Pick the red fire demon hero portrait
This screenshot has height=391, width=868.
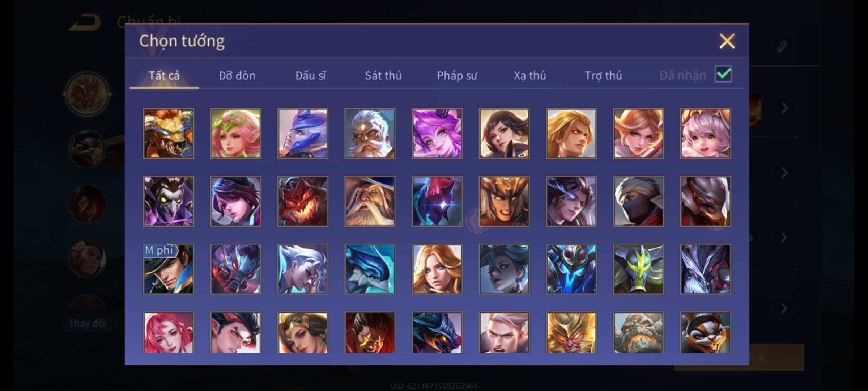click(303, 201)
